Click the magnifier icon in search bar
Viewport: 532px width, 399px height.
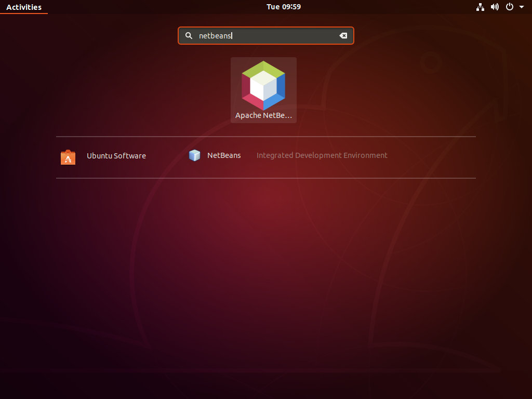(x=189, y=36)
